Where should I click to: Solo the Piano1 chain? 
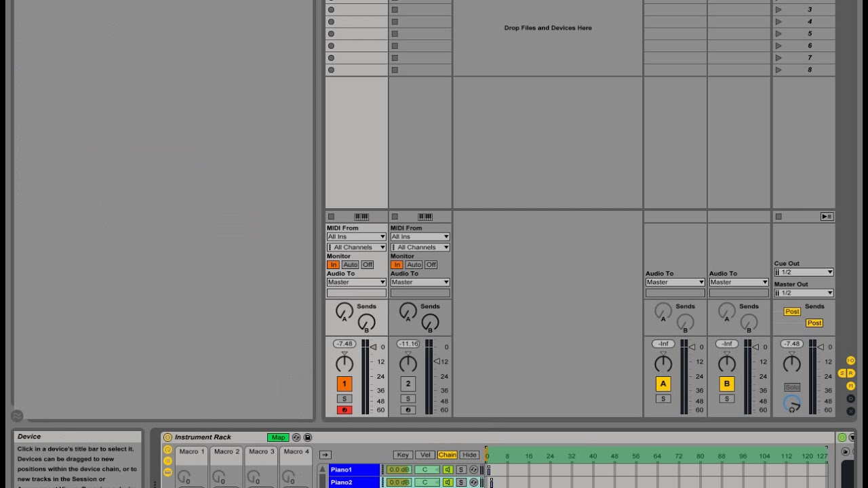click(461, 470)
